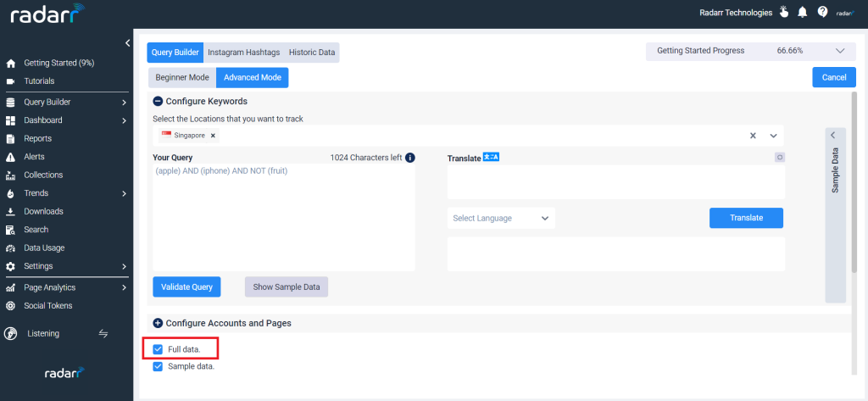Open the help question mark icon
Image resolution: width=868 pixels, height=401 pixels.
coord(822,12)
